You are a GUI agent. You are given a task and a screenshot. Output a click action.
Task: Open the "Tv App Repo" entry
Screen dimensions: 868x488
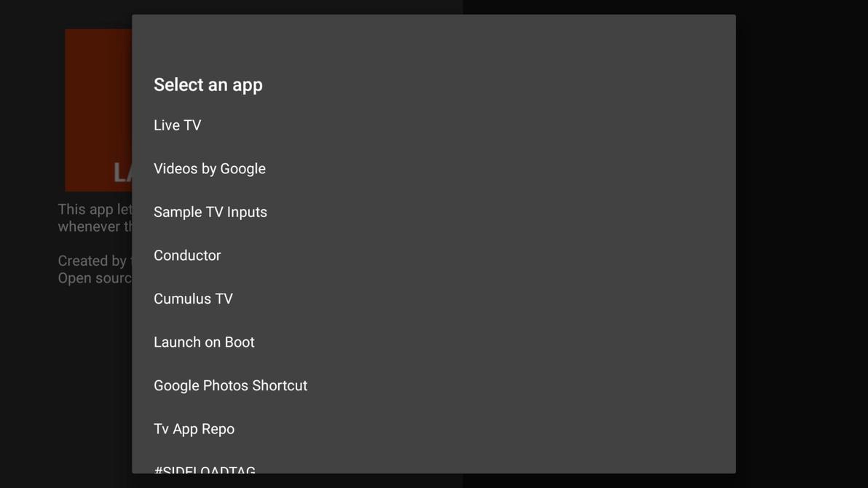[x=194, y=428]
